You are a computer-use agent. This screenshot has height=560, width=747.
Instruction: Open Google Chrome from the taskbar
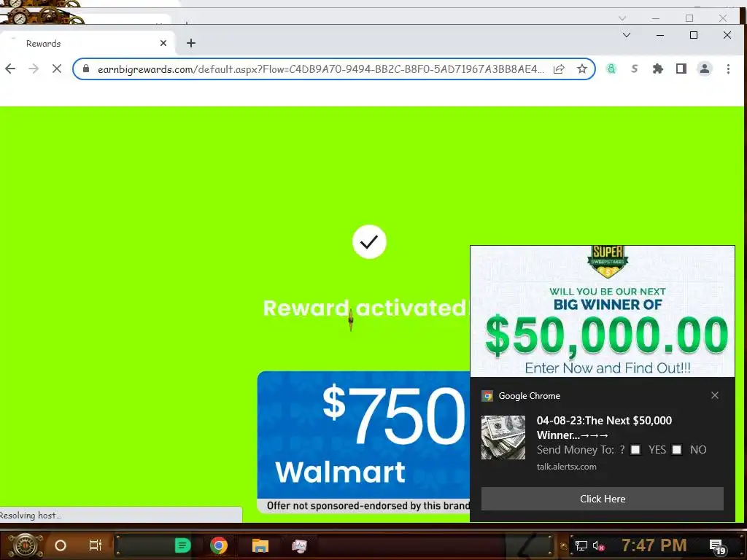(219, 545)
